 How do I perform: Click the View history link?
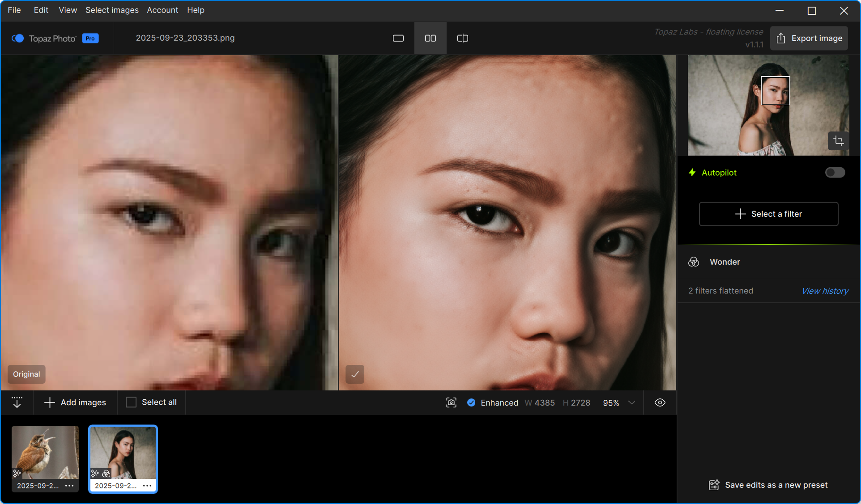[x=825, y=291]
